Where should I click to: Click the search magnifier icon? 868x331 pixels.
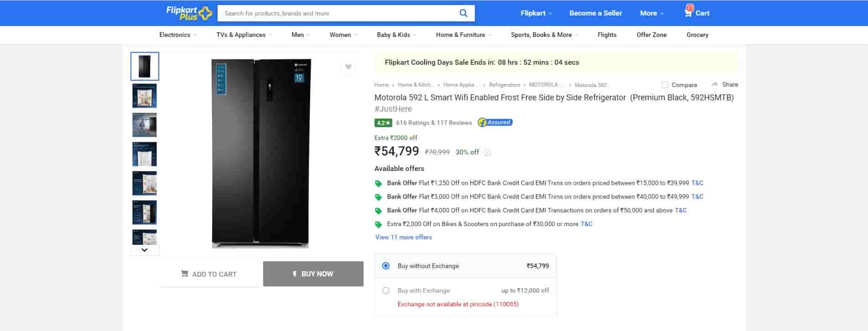[463, 13]
